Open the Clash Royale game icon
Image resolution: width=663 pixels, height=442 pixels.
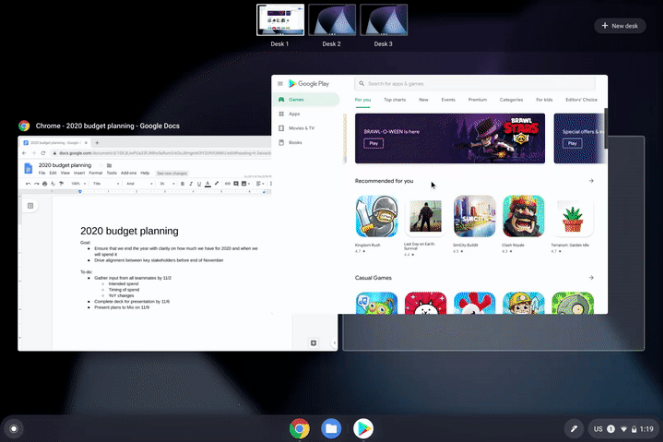(523, 216)
